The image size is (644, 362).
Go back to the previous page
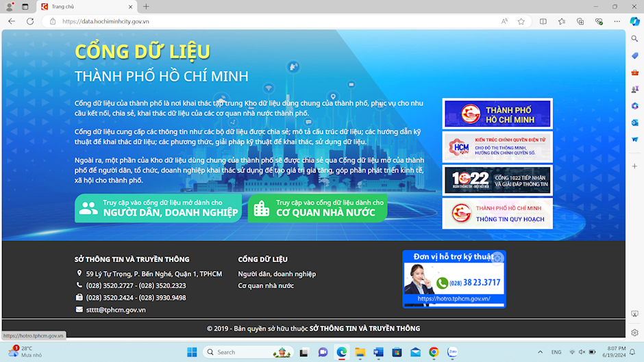coord(12,21)
